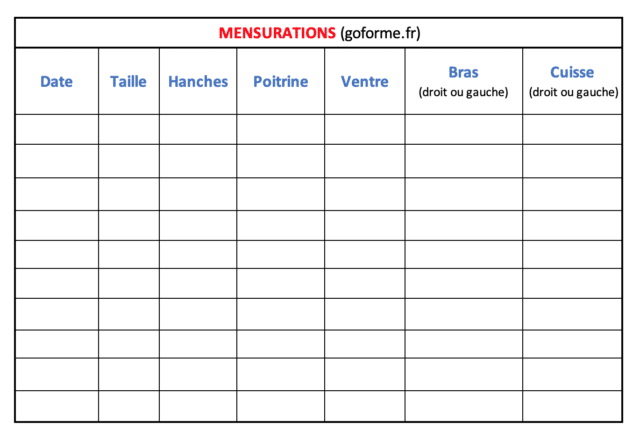Select the Ventre column header
Viewport: 640px width, 436px height.
point(364,82)
